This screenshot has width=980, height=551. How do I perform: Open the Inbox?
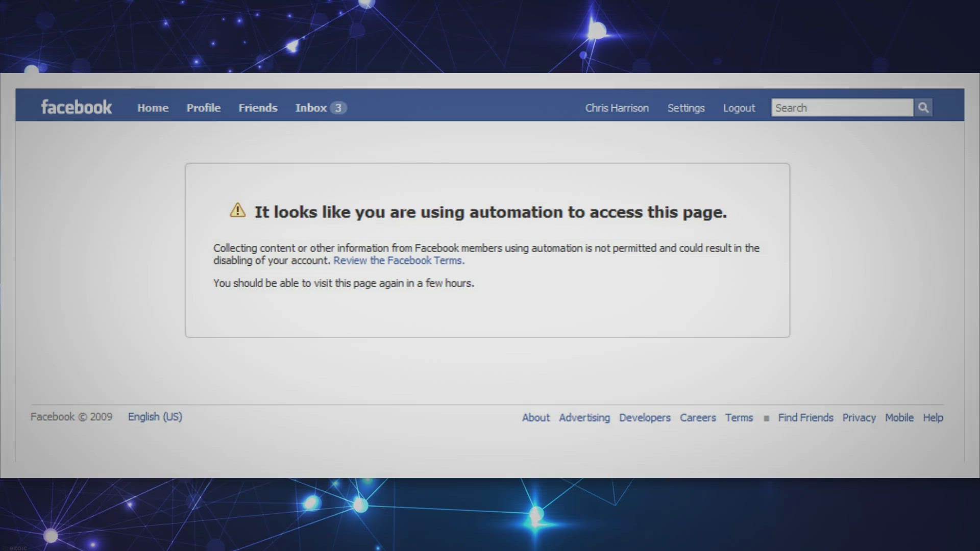[x=311, y=108]
